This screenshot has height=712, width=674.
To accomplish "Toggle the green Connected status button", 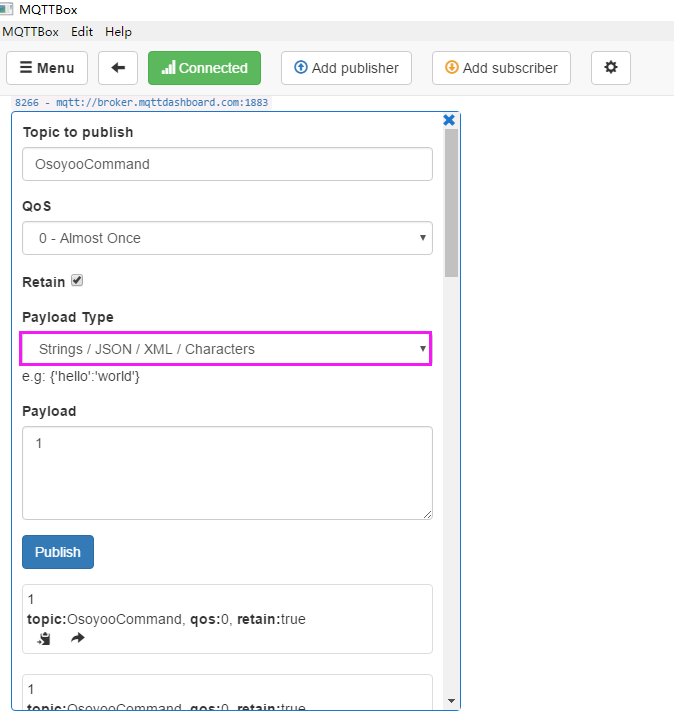I will [x=204, y=68].
